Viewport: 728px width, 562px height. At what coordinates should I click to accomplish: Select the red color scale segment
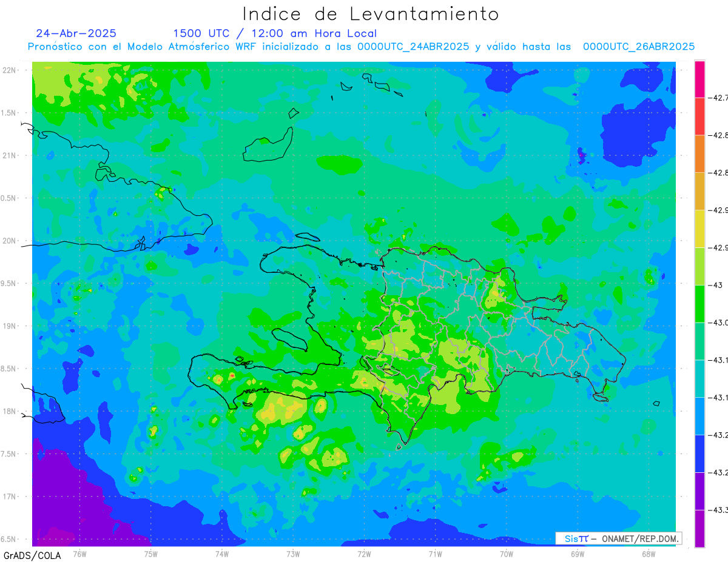click(x=699, y=116)
